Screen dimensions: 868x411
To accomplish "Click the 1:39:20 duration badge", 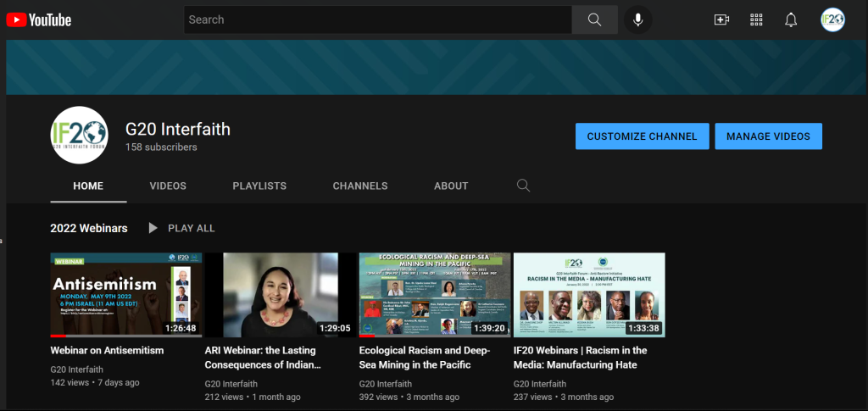I will pos(489,328).
